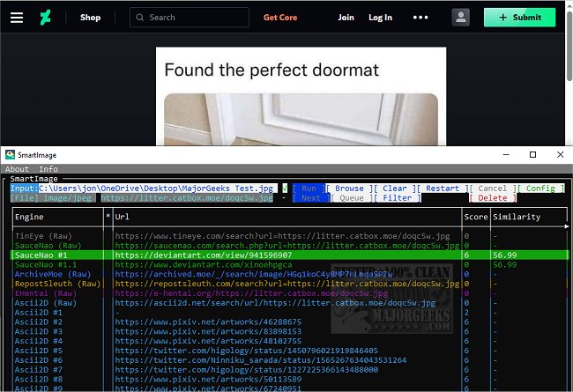Click the Next button

[311, 197]
